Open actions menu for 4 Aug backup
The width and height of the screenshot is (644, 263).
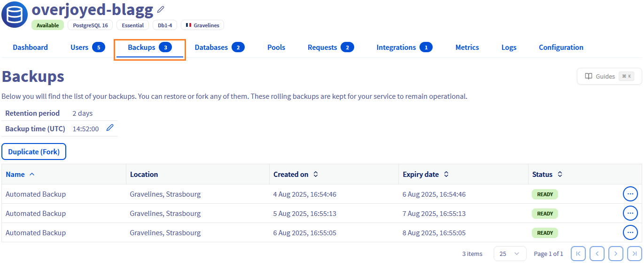[630, 194]
